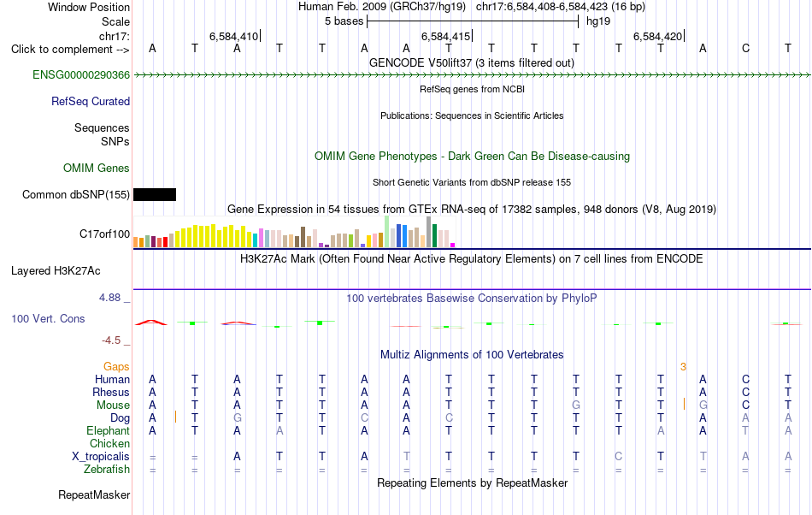812x515 pixels.
Task: Click the Chicken species row label
Action: click(109, 444)
